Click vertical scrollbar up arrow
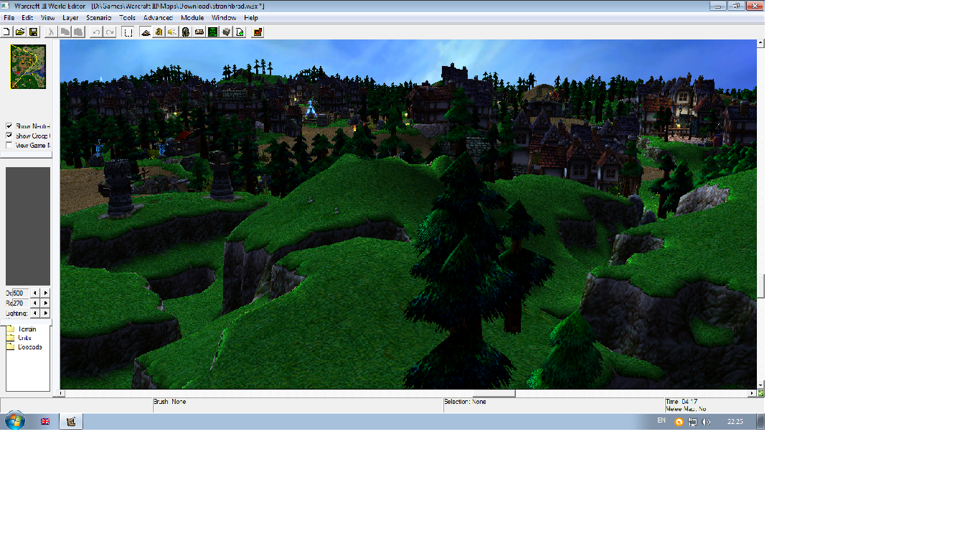Image resolution: width=980 pixels, height=551 pixels. 760,43
